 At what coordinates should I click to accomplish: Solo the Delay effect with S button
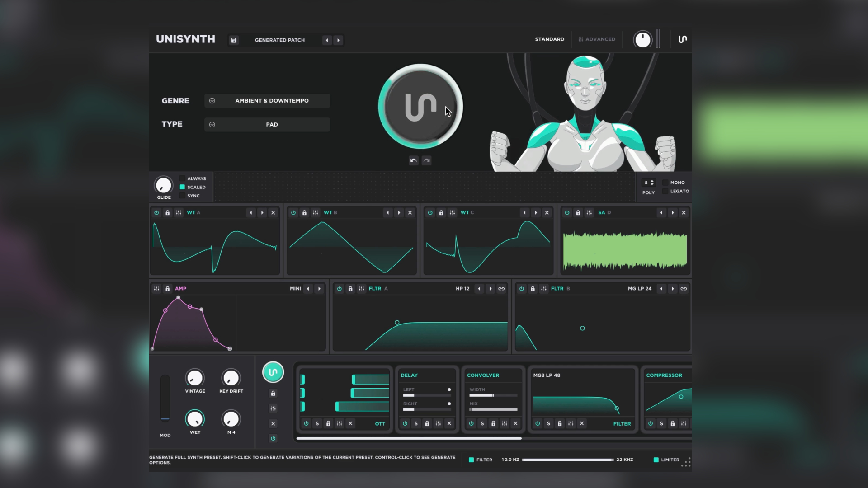point(416,424)
